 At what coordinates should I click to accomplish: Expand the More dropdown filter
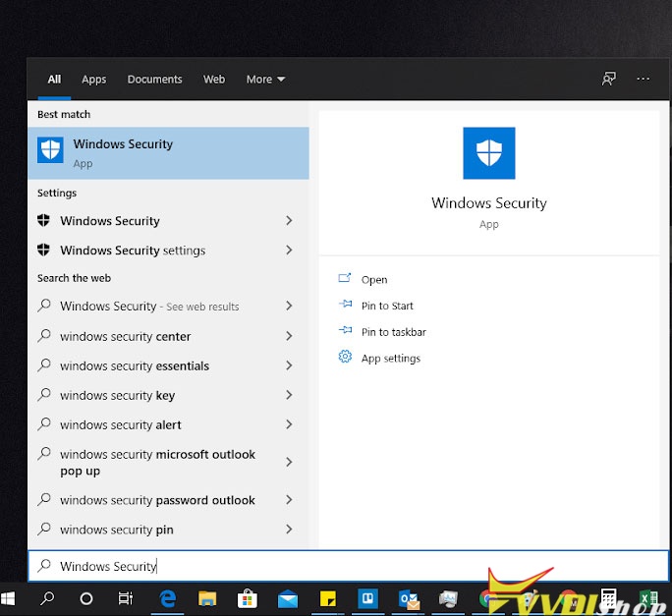click(265, 80)
